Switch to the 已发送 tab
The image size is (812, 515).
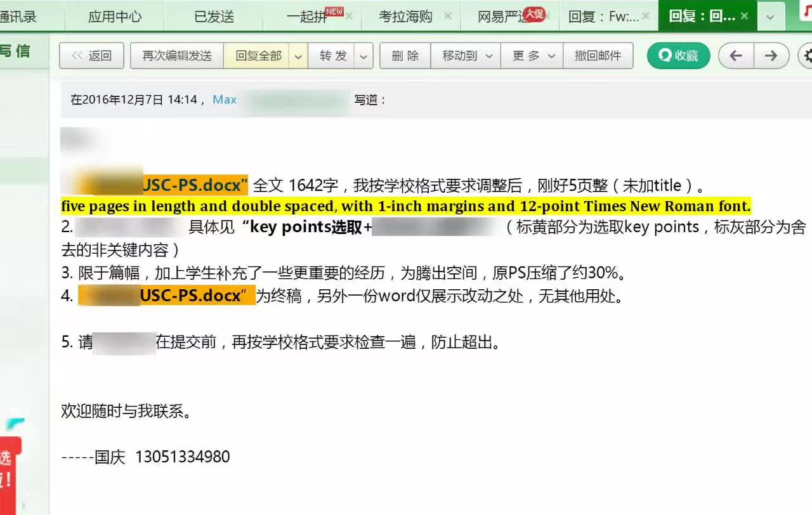214,16
